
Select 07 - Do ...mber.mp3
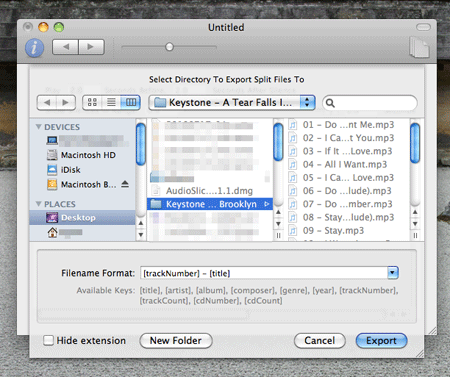click(x=348, y=204)
